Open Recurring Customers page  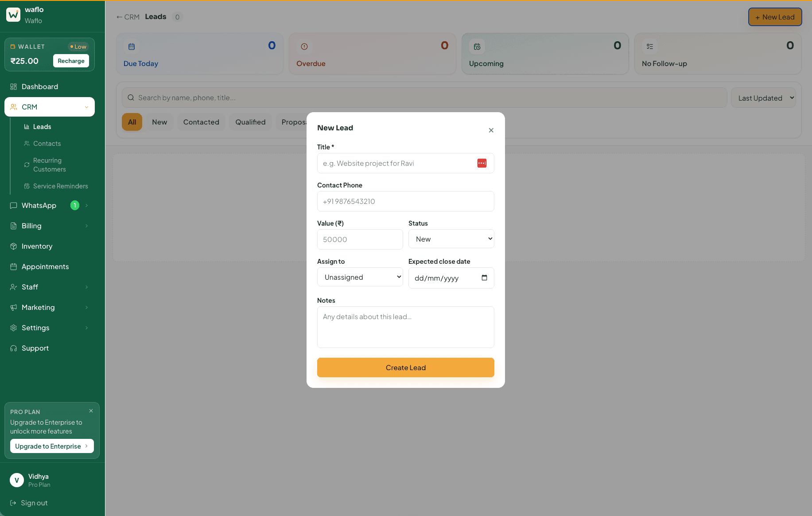click(x=49, y=165)
